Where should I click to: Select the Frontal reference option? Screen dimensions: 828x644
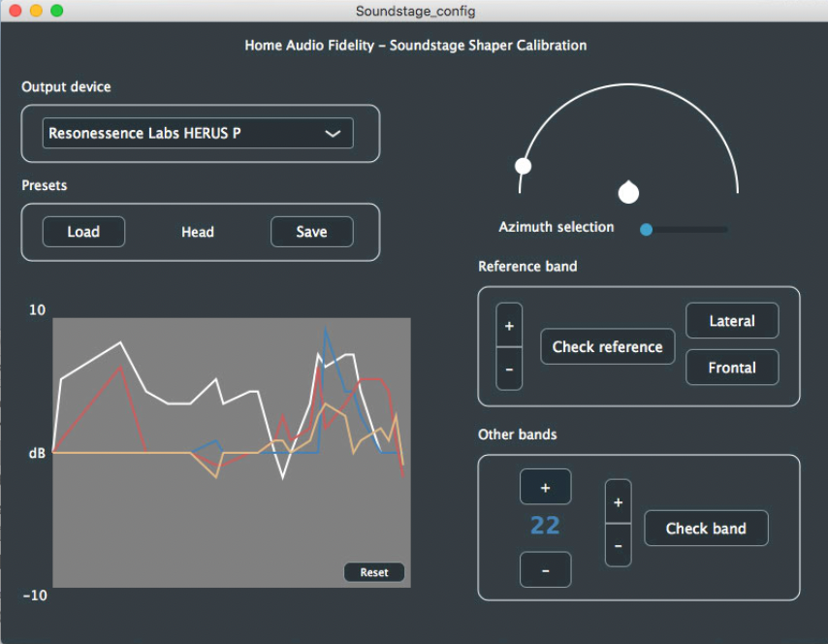pyautogui.click(x=732, y=368)
